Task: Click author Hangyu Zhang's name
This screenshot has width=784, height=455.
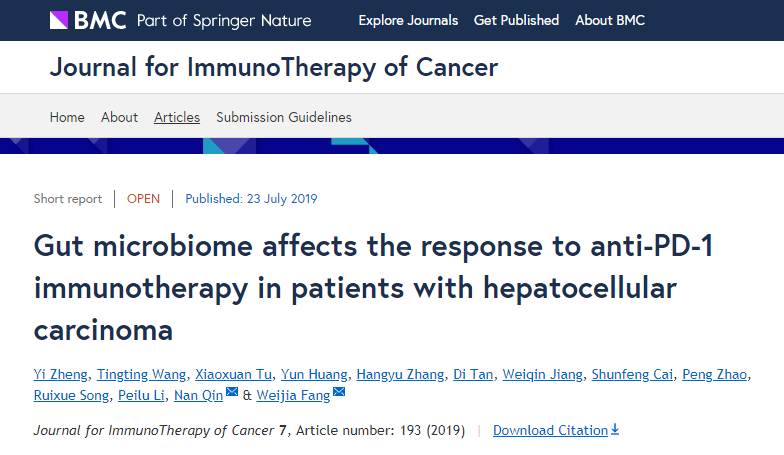Action: (399, 375)
